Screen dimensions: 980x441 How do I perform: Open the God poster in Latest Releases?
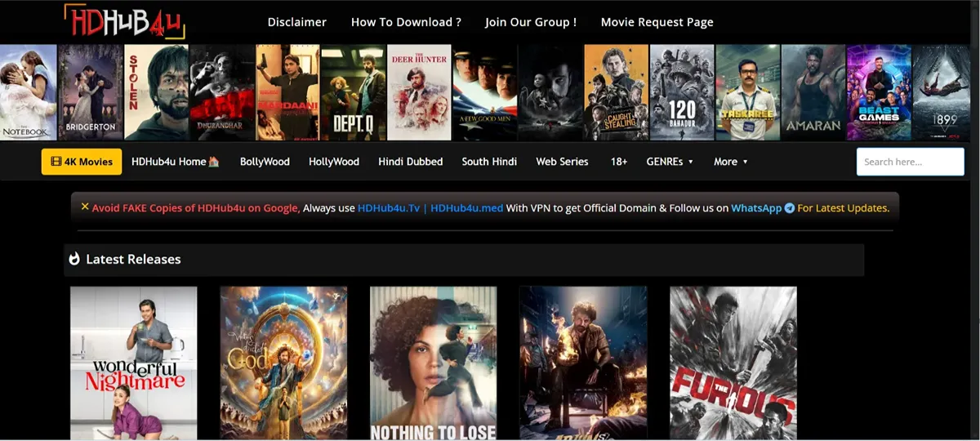[283, 363]
